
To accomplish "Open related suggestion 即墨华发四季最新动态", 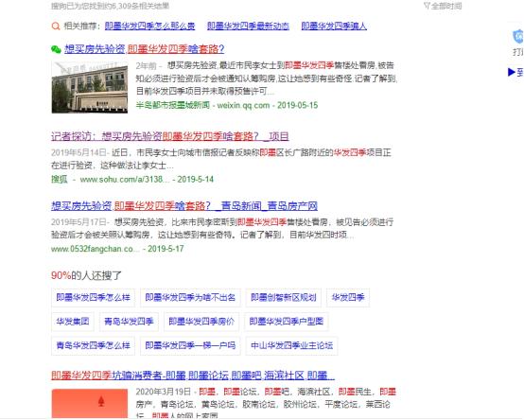I will coord(248,26).
